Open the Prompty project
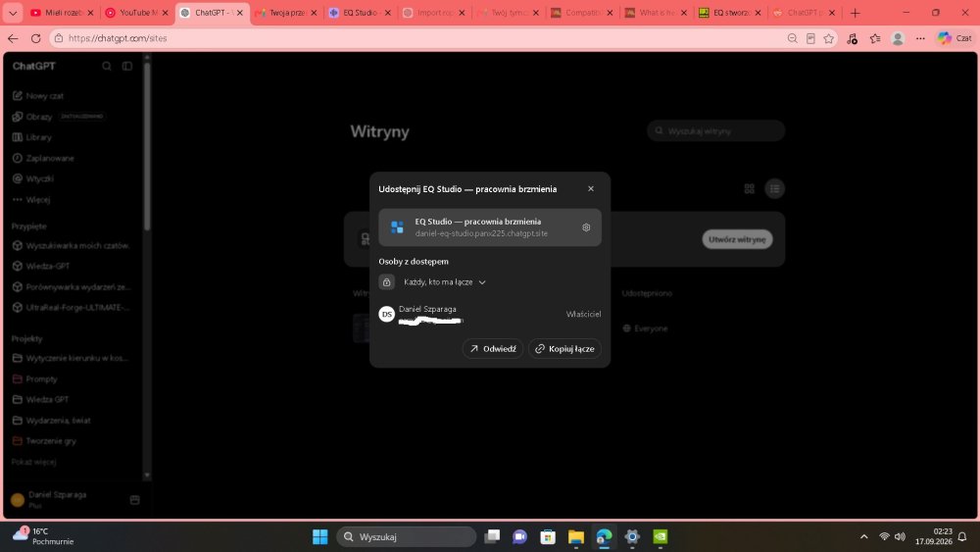Screen dimensions: 980x552 pyautogui.click(x=35, y=378)
